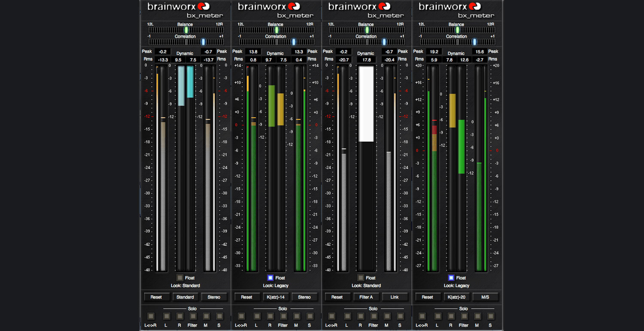The height and width of the screenshot is (331, 644).
Task: Solo the right channel on the second meter
Action: point(270,316)
